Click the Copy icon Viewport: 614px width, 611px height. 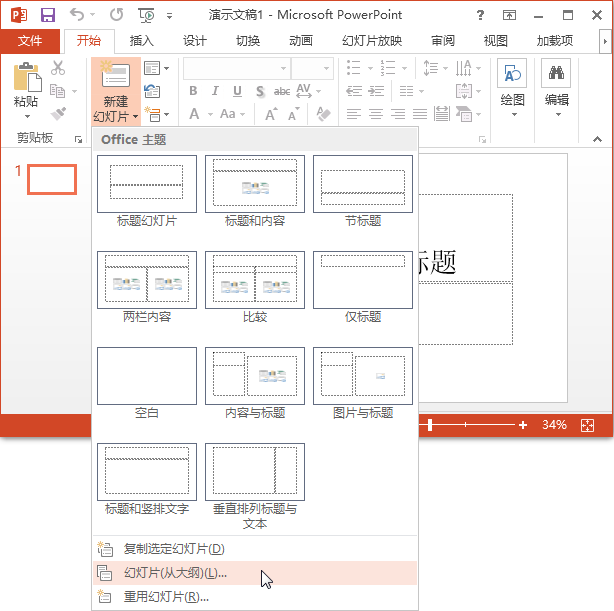click(x=58, y=91)
